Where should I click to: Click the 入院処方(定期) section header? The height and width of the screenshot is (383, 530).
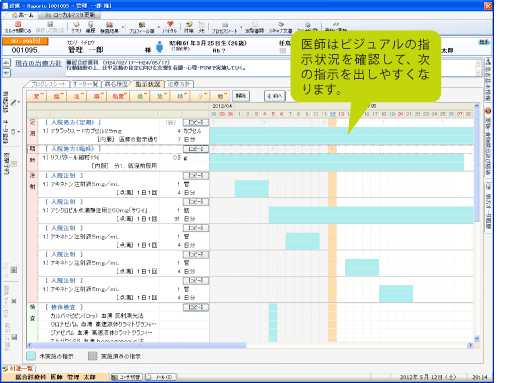73,122
